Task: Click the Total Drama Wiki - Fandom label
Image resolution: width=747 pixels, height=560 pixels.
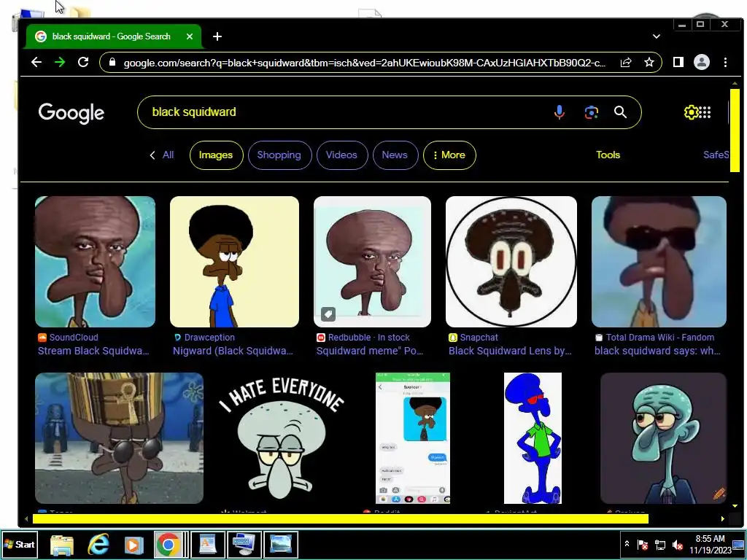Action: [x=654, y=337]
